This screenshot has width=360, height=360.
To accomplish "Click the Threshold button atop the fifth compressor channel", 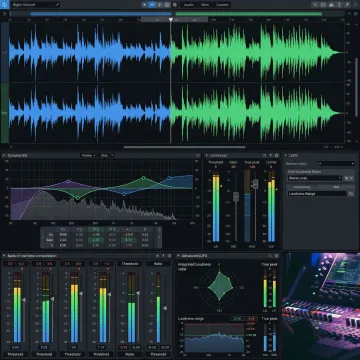I will [x=130, y=264].
